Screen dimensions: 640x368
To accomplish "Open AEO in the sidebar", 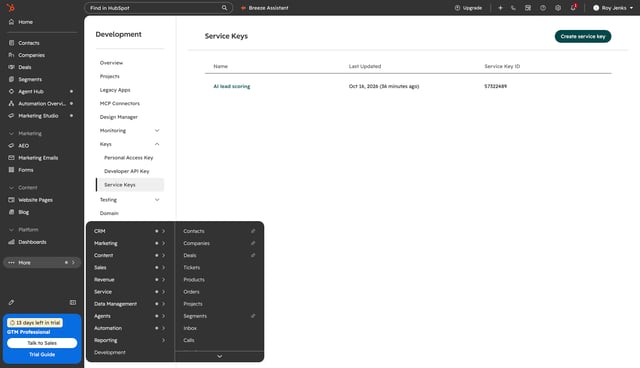I will click(23, 146).
